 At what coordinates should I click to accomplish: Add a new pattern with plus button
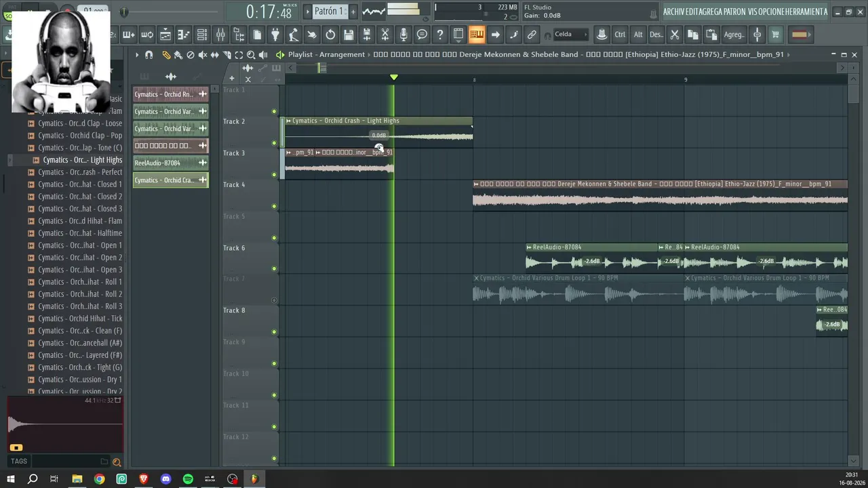point(353,12)
